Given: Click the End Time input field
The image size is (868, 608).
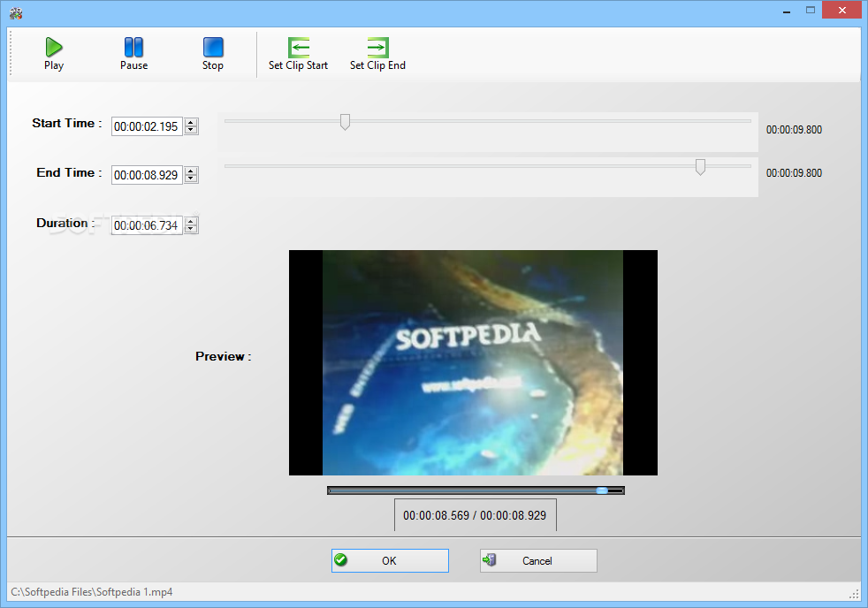Looking at the screenshot, I should click(147, 175).
